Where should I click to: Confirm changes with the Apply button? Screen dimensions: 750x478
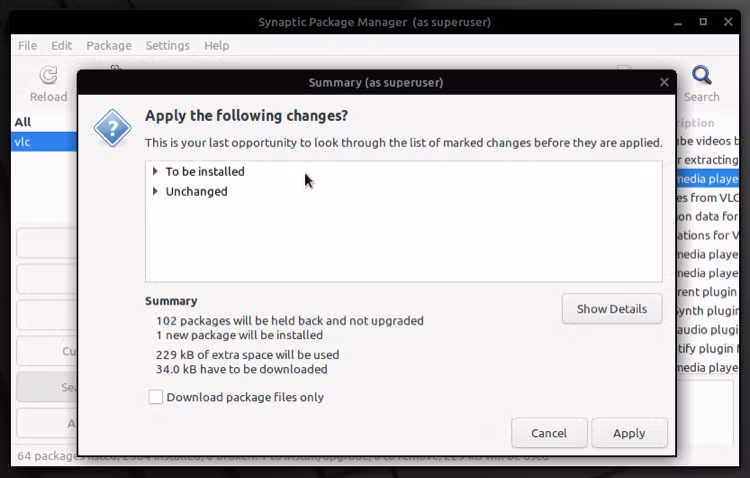629,433
